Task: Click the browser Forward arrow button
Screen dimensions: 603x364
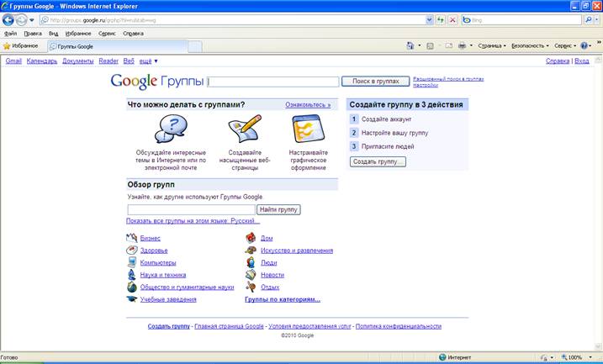Action: (22, 19)
